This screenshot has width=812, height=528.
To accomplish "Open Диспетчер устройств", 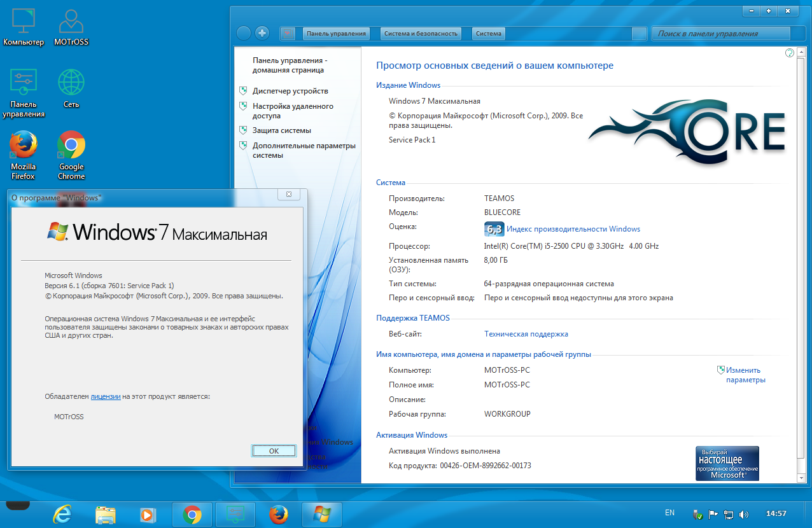I will [x=290, y=91].
